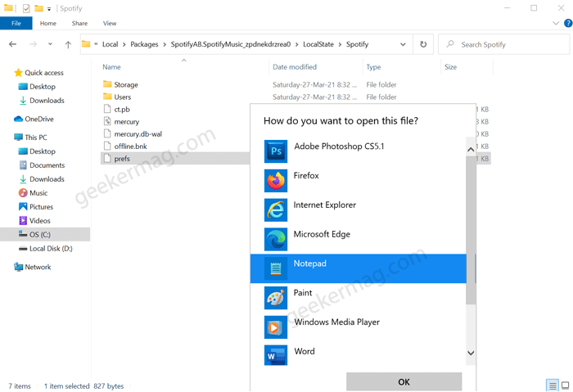Viewport: 573px width, 392px height.
Task: Customize Quick Access Toolbar dropdown arrow
Action: [49, 9]
